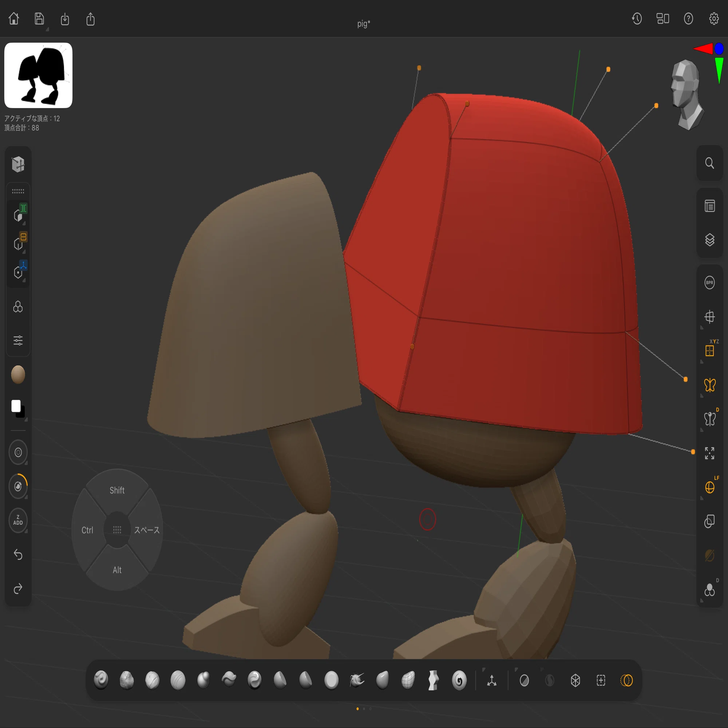Open the three-hexagon materials icon

18,307
